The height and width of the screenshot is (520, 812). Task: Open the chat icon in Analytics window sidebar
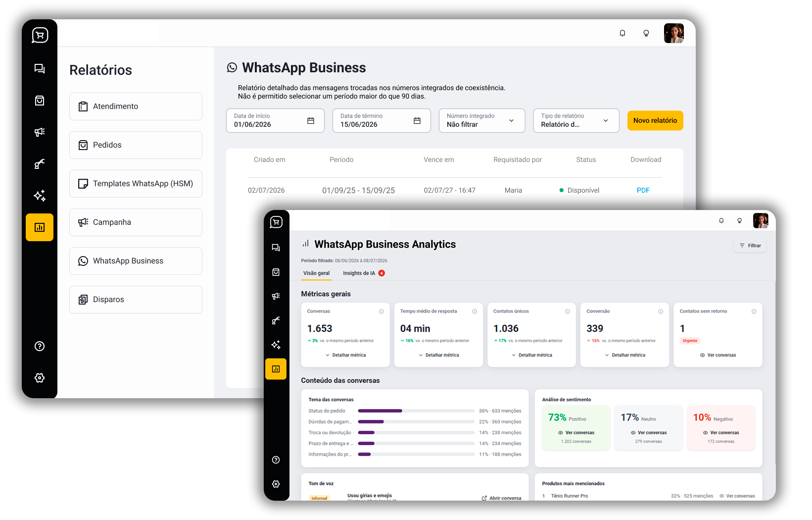[276, 248]
